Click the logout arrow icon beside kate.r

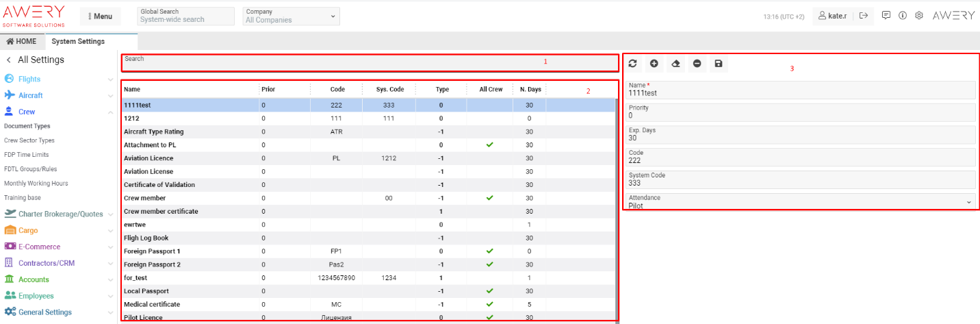[864, 15]
